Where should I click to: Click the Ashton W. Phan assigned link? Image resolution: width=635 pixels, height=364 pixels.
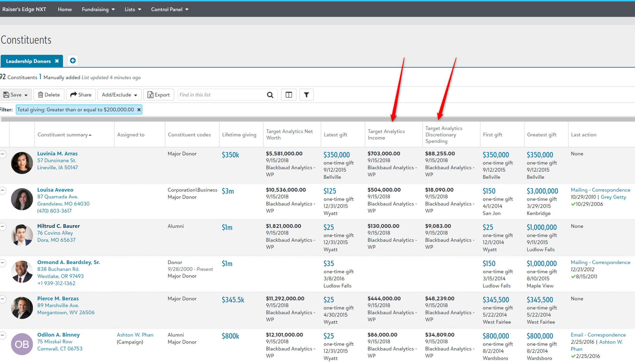pos(135,335)
